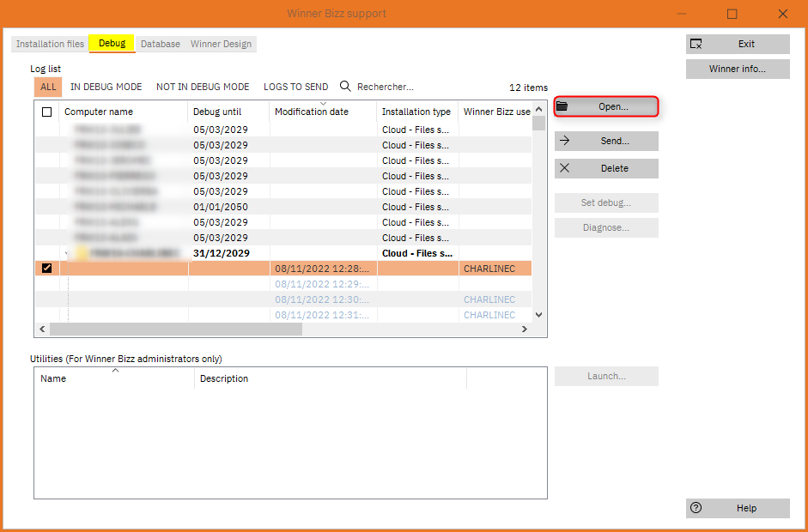The height and width of the screenshot is (532, 808).
Task: Click horizontal scrollbar left arrow
Action: [x=43, y=329]
